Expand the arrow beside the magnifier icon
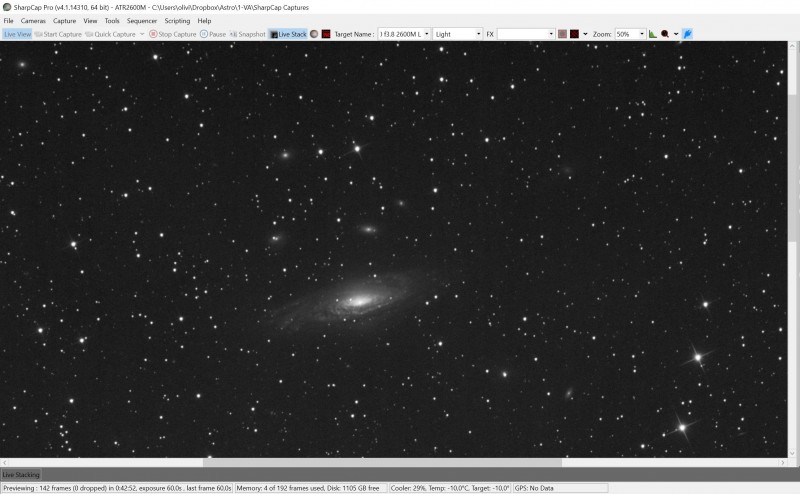800x494 pixels. coord(676,34)
